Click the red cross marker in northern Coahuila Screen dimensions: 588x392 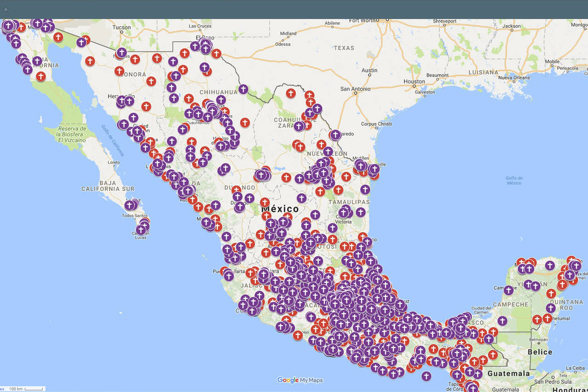pyautogui.click(x=290, y=93)
